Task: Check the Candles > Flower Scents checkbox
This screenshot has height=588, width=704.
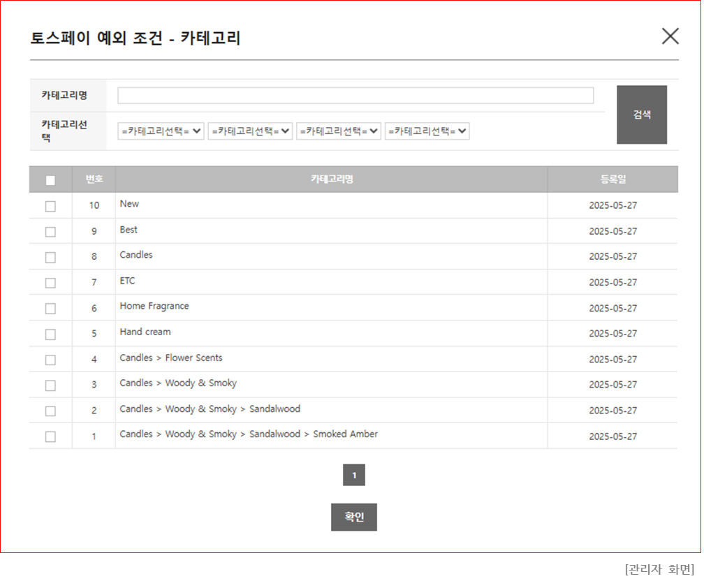Action: (x=50, y=360)
